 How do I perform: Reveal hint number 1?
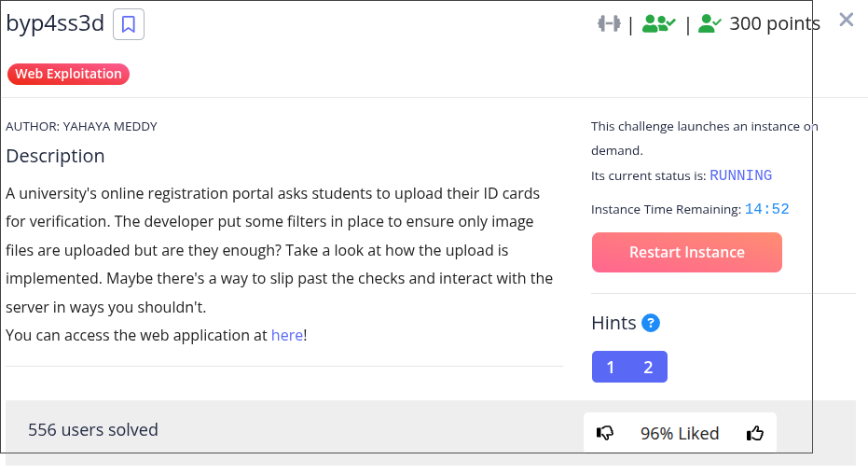(611, 367)
